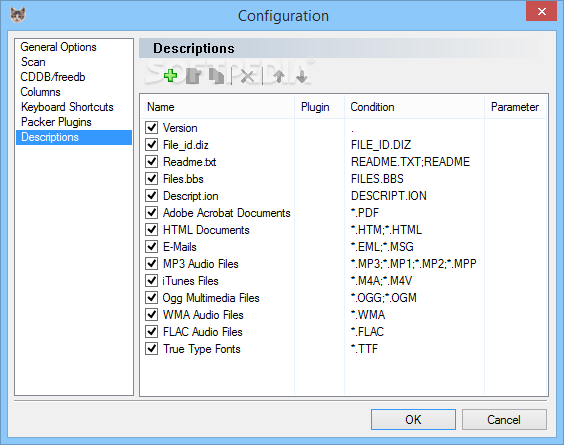Toggle the Files.bbs checkbox
Image resolution: width=564 pixels, height=445 pixels.
click(151, 178)
